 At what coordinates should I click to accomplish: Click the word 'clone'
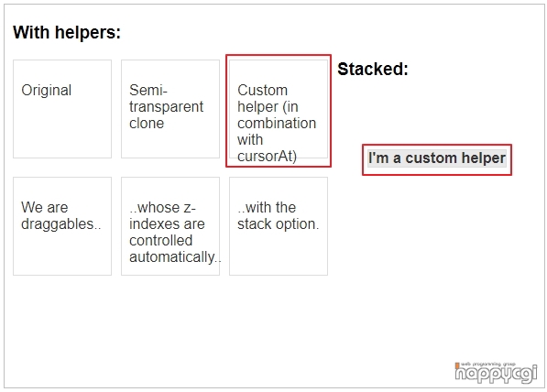pos(147,123)
